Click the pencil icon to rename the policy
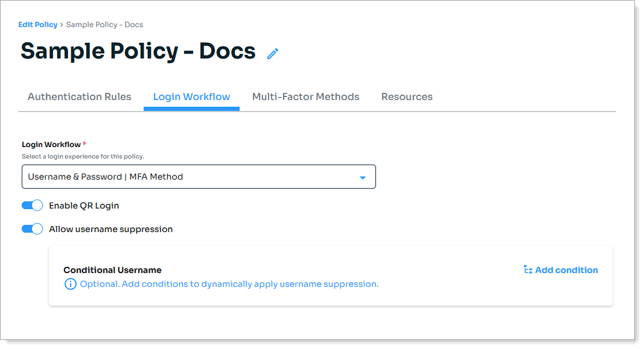Viewport: 644px width, 349px height. (272, 54)
